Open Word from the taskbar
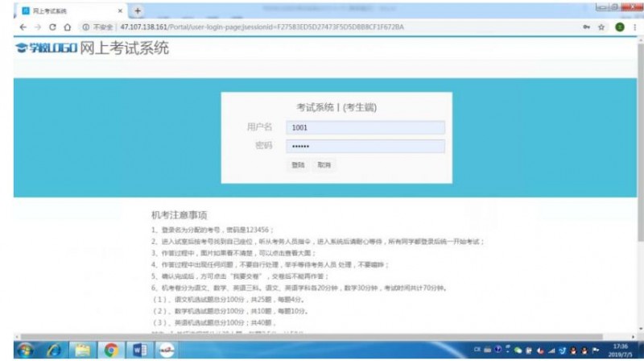The width and height of the screenshot is (644, 361). coord(138,350)
